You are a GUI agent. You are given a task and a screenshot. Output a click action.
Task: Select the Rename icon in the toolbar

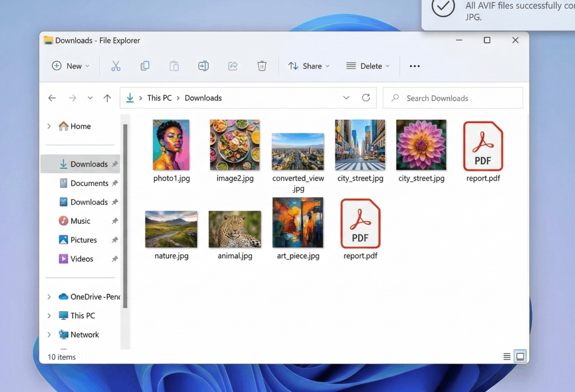click(203, 66)
